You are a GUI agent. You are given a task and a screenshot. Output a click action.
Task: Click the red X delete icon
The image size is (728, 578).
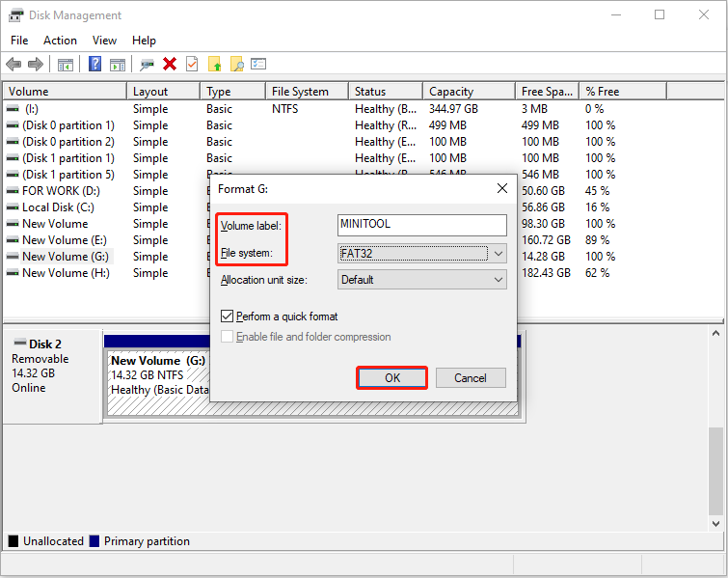click(170, 64)
